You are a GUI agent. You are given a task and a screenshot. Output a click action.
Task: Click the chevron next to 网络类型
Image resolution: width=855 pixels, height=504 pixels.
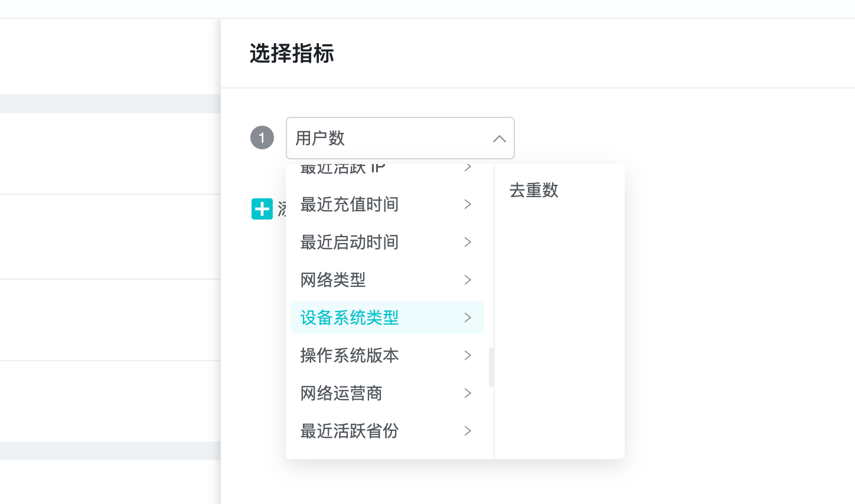468,280
